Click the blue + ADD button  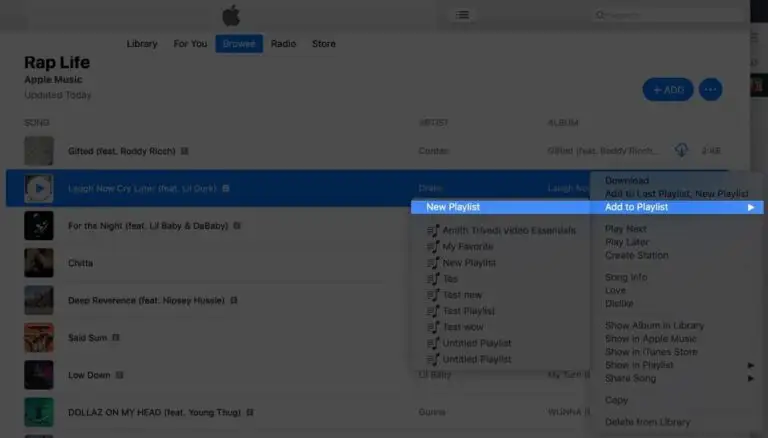pyautogui.click(x=668, y=90)
